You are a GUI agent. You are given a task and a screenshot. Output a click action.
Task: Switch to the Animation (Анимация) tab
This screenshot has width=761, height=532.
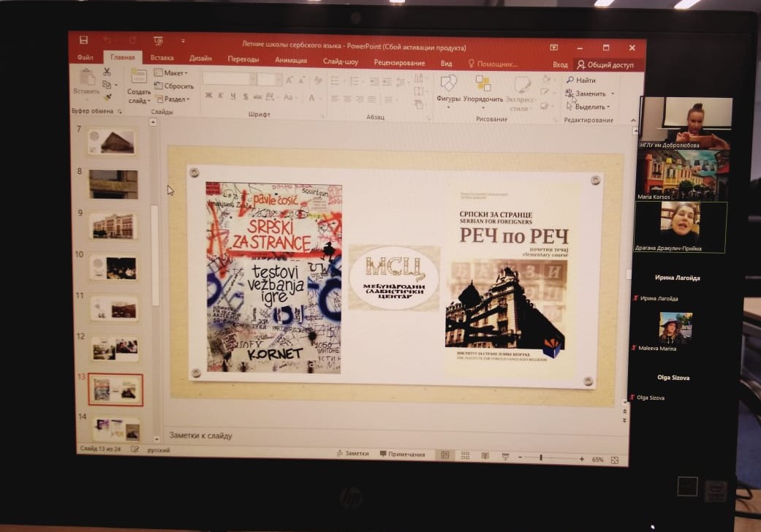(291, 60)
